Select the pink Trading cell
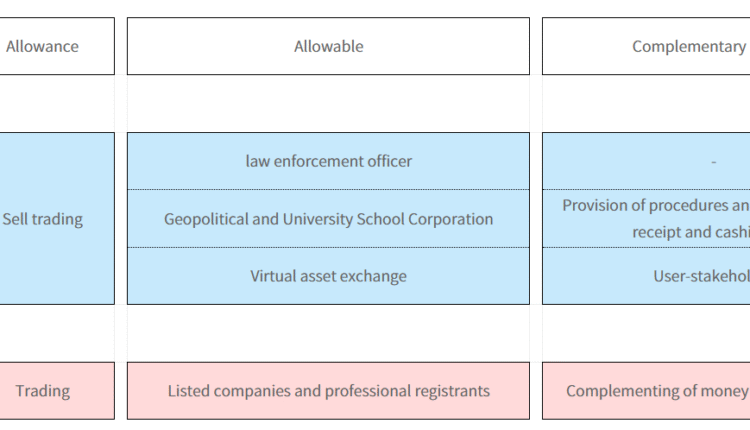 coord(45,390)
